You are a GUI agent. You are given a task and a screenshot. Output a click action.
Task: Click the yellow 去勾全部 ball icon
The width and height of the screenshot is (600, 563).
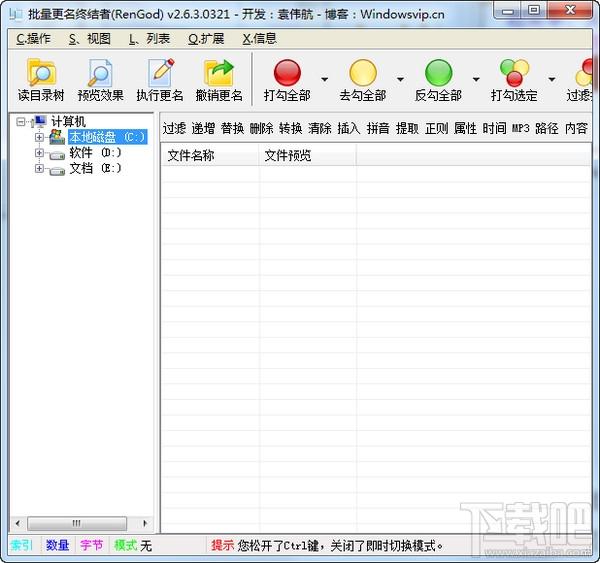pos(363,72)
